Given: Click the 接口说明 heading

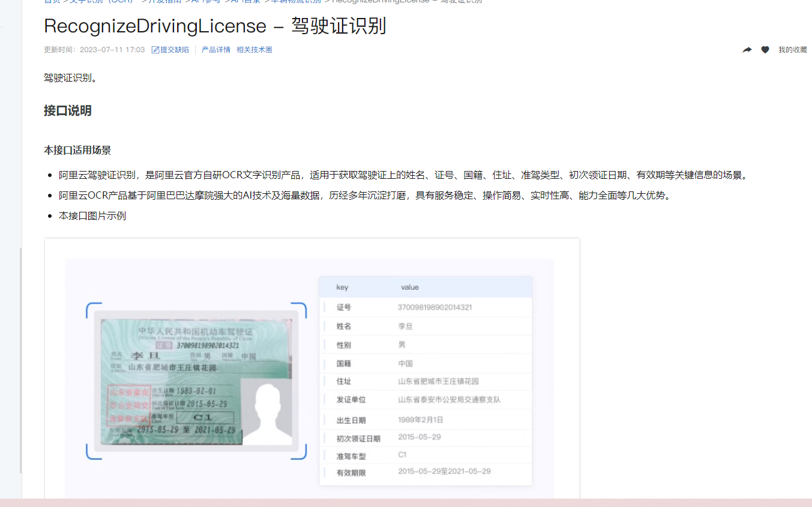Looking at the screenshot, I should 68,110.
